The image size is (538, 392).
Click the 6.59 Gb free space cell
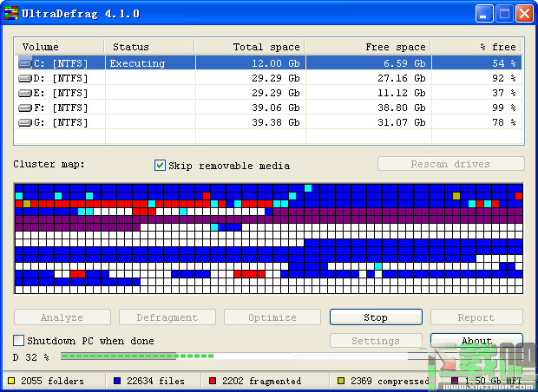[x=369, y=63]
